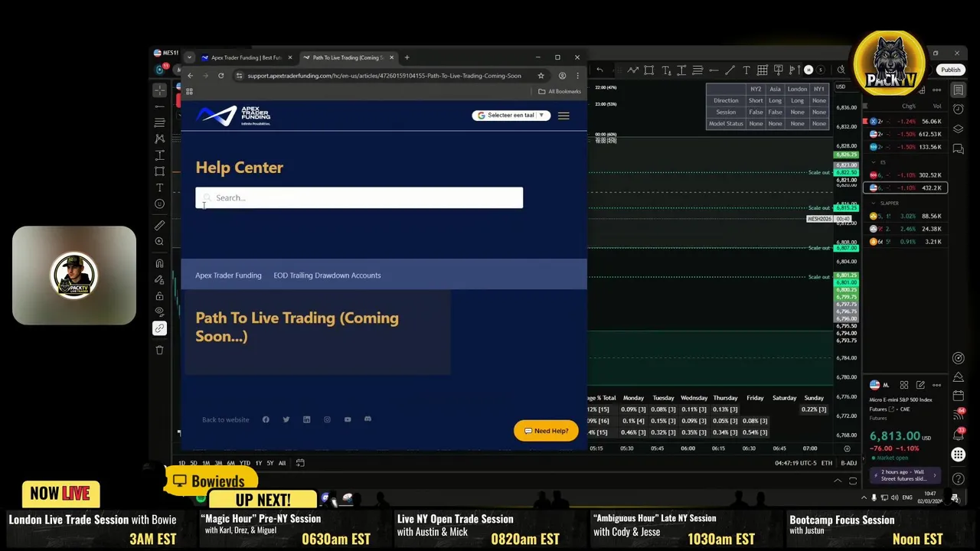Switch to Path To Live Trading tab
The width and height of the screenshot is (980, 551).
pyautogui.click(x=347, y=57)
